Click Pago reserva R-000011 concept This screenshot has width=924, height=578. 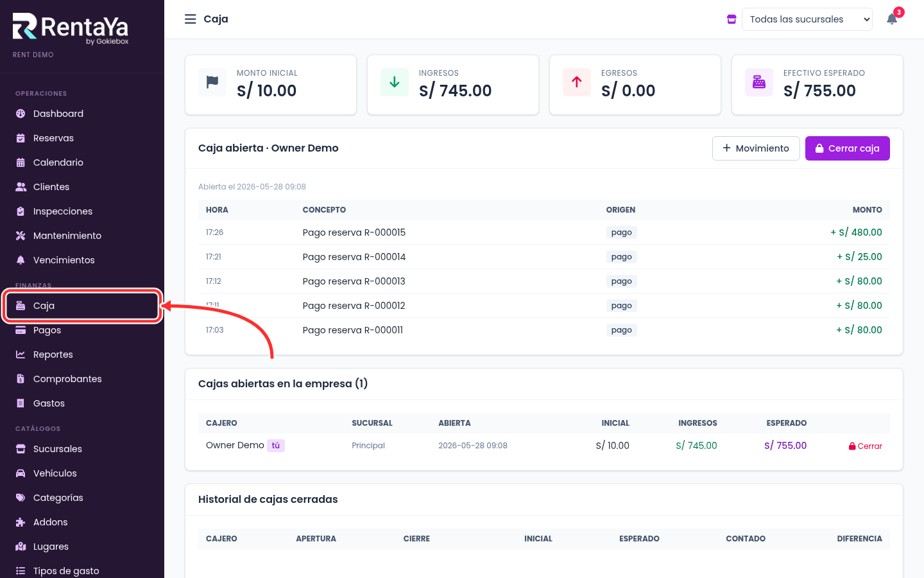(x=353, y=330)
